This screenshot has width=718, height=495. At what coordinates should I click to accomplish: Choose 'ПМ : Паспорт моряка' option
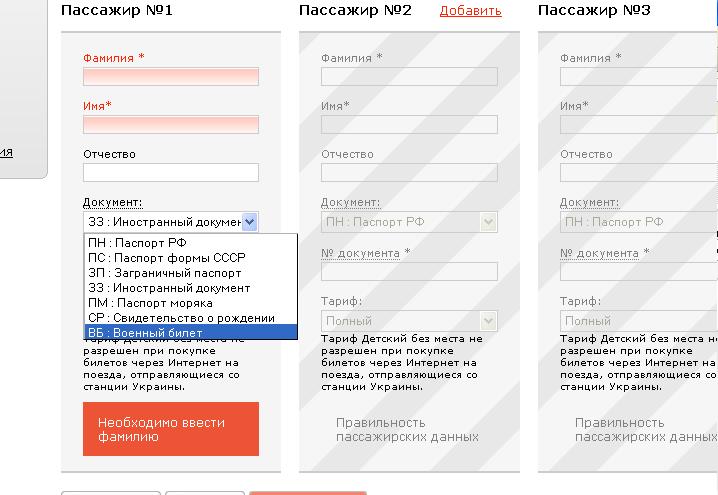150,303
